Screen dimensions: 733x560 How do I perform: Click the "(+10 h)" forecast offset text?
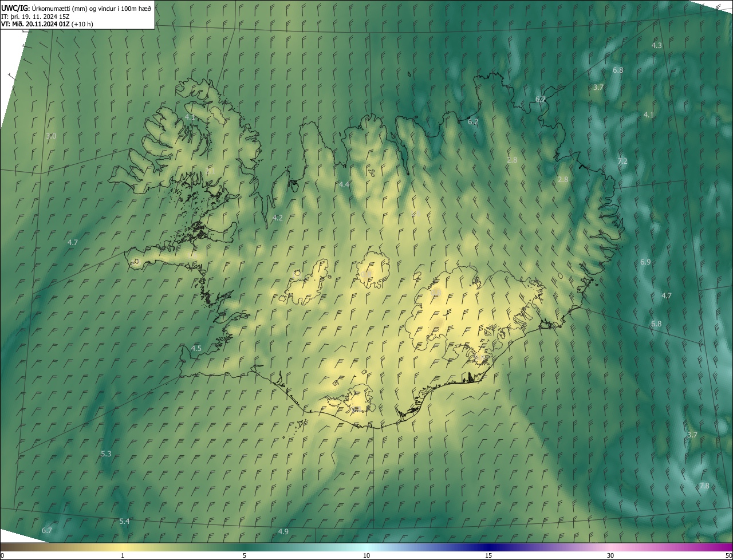tap(82, 24)
